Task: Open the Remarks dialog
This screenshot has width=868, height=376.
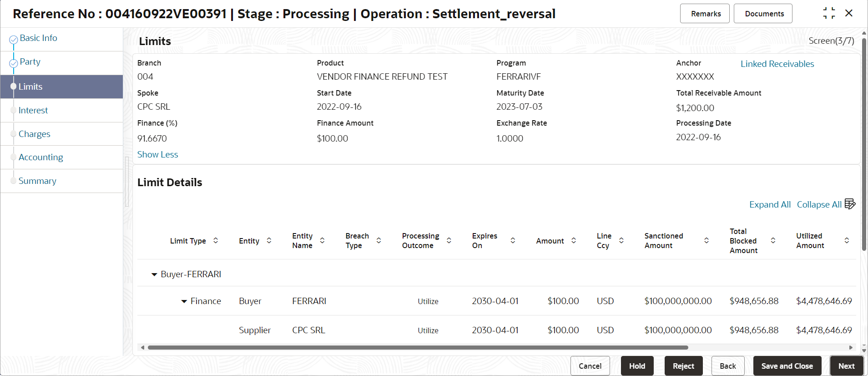Action: point(705,14)
